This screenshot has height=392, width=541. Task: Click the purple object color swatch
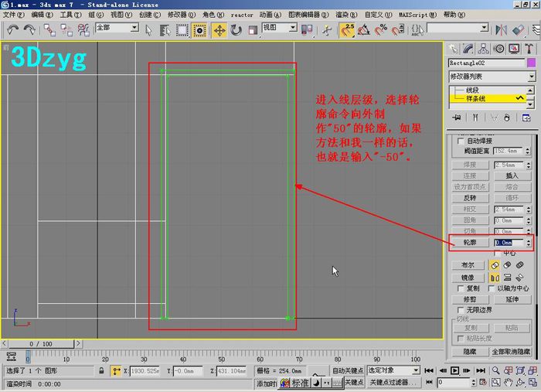point(532,63)
